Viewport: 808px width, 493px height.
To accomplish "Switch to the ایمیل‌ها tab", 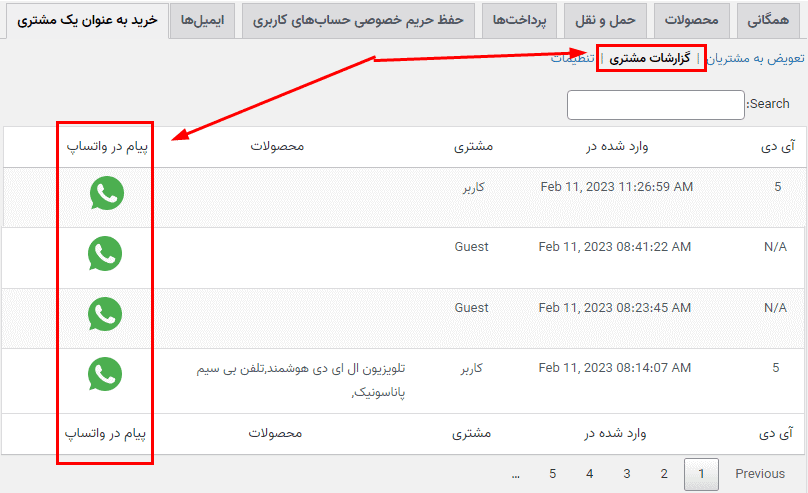I will (x=203, y=20).
